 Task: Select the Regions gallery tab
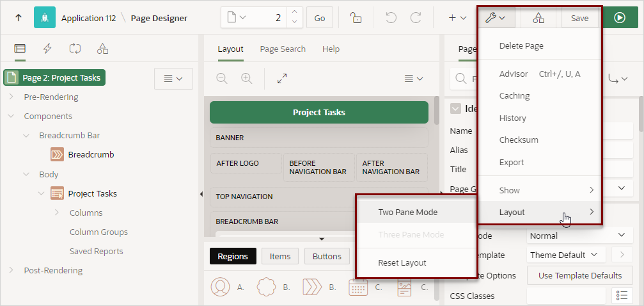[x=233, y=256]
